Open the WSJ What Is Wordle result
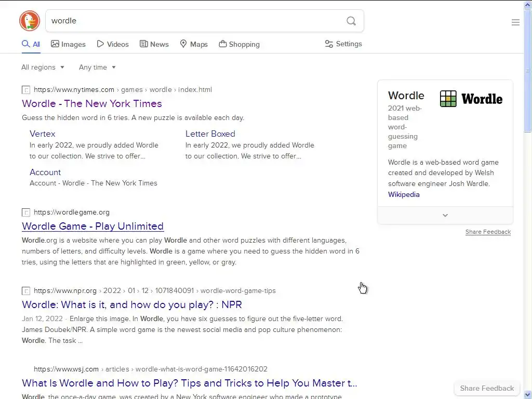532x399 pixels. 189,383
